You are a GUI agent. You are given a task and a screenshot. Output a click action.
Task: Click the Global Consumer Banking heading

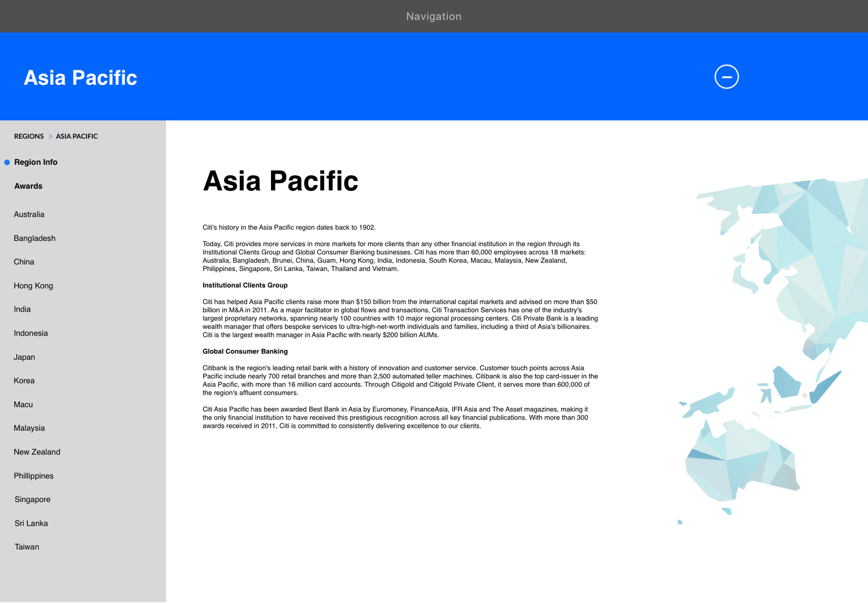(245, 352)
